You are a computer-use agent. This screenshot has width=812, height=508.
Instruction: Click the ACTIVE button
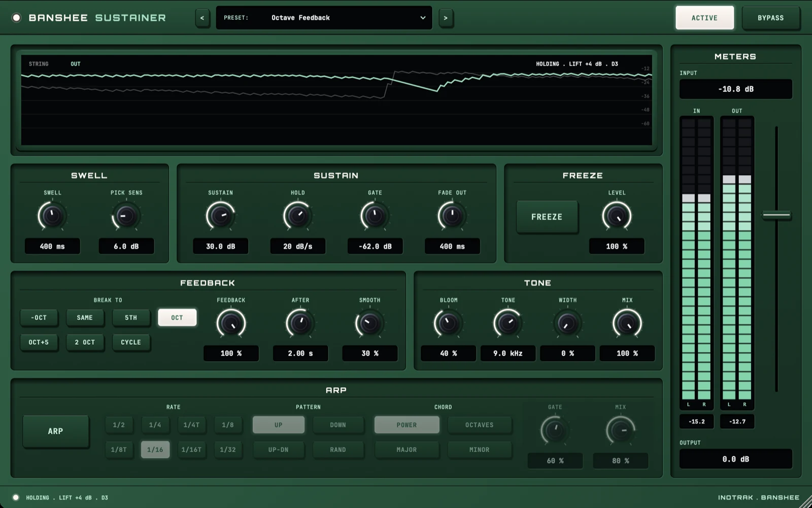(x=704, y=18)
